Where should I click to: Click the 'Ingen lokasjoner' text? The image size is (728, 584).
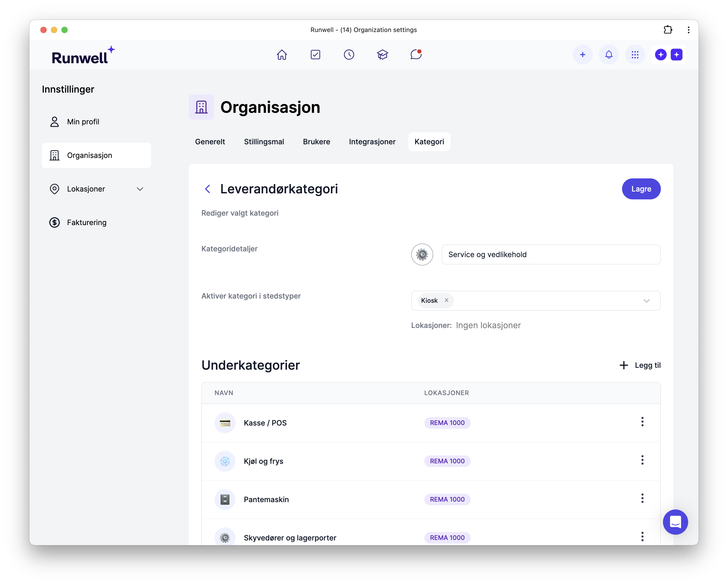point(488,325)
